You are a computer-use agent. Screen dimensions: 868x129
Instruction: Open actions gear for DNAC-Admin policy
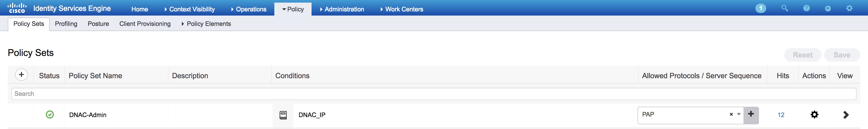815,115
